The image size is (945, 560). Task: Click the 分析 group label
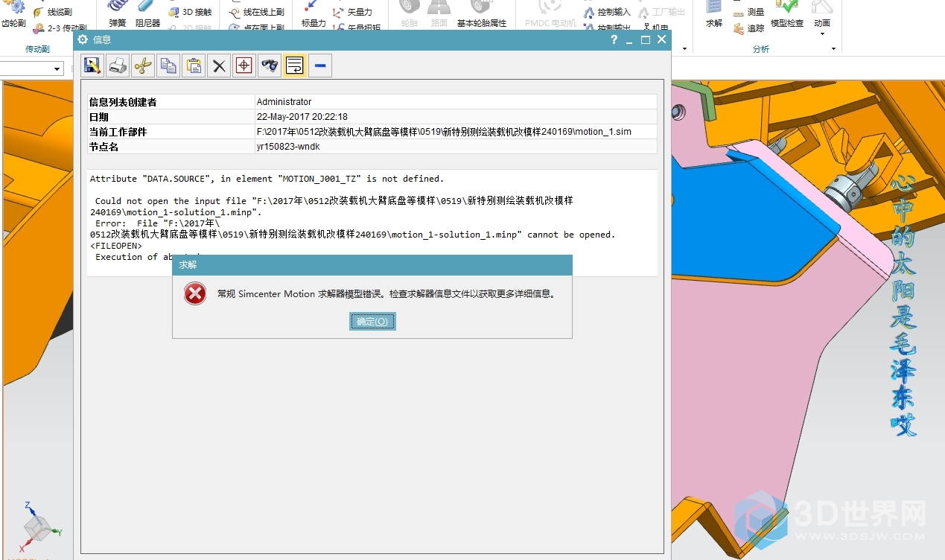(761, 49)
